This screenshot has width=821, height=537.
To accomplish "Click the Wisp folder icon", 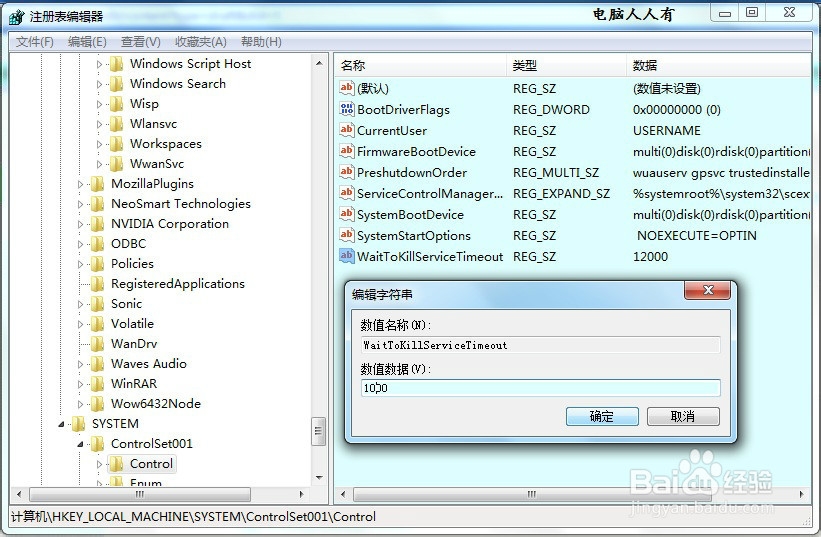I will point(116,104).
